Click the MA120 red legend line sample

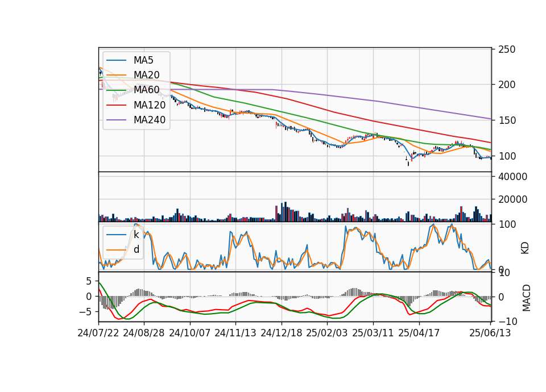pyautogui.click(x=116, y=105)
